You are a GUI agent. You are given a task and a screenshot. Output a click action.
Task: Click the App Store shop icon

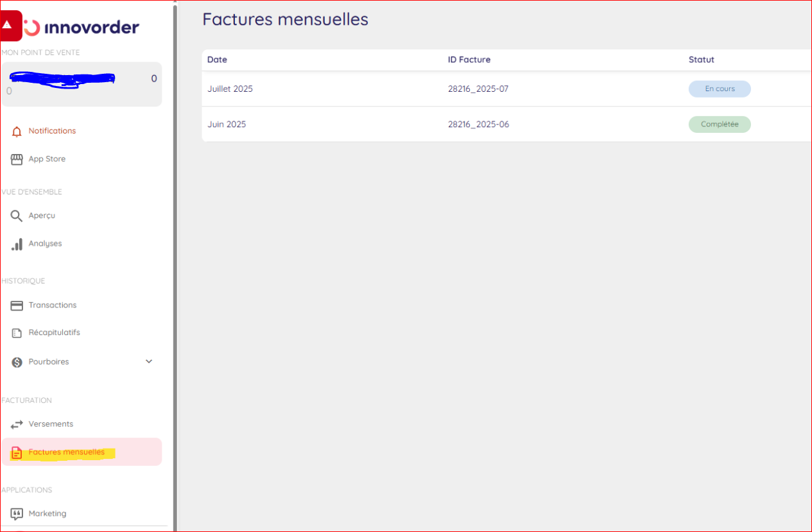click(17, 159)
